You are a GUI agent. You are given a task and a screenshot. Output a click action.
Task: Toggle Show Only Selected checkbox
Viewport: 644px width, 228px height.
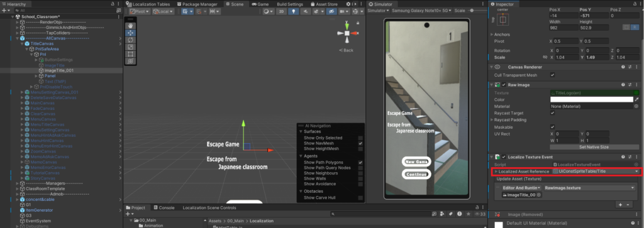click(x=360, y=138)
